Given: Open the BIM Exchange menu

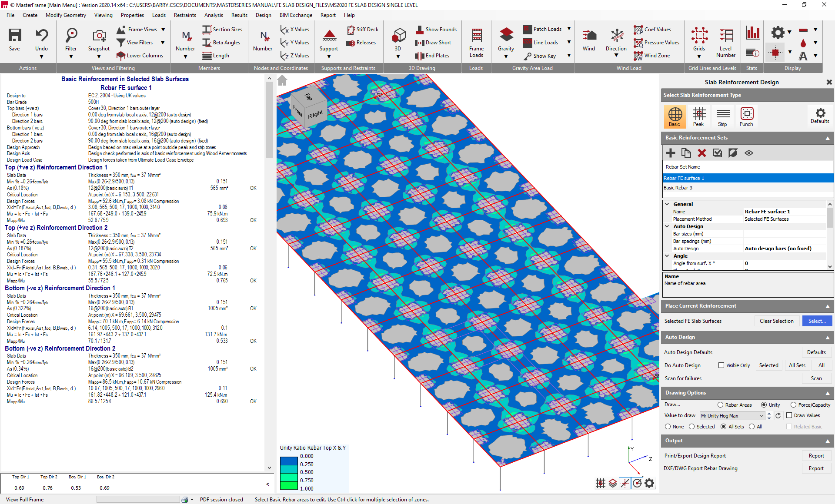Looking at the screenshot, I should point(296,15).
